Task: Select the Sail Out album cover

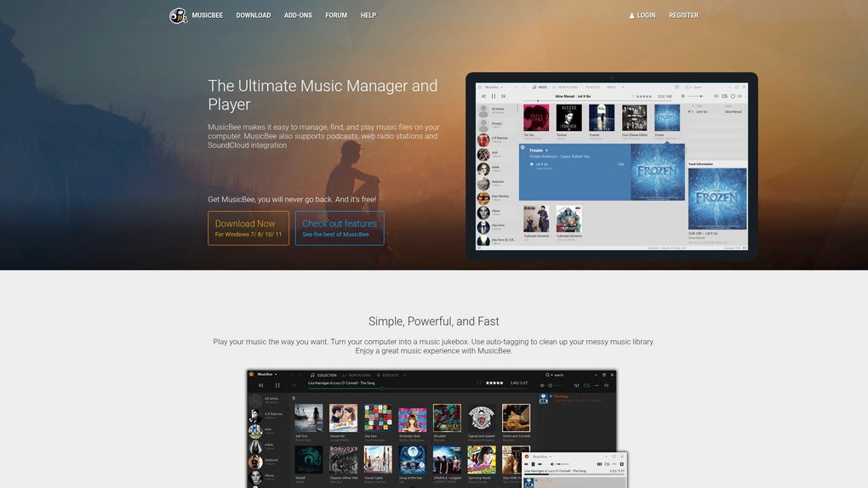Action: tap(308, 417)
